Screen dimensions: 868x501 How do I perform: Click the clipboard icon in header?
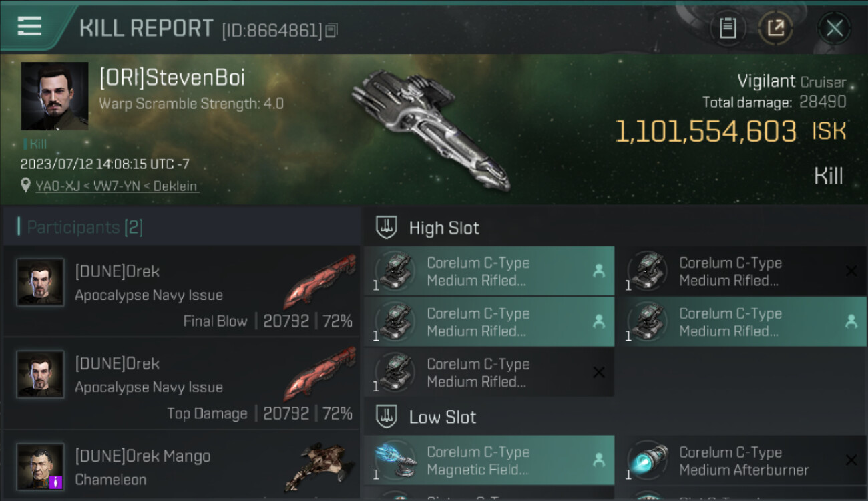point(727,28)
